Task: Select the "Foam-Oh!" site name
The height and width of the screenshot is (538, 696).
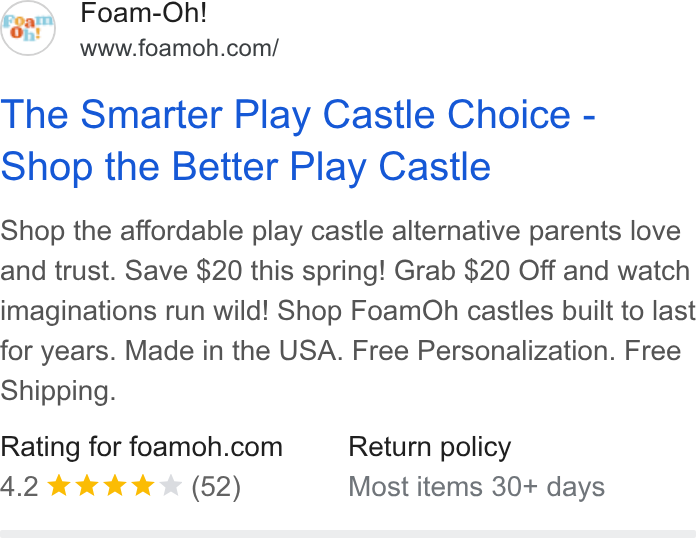Action: [x=143, y=12]
